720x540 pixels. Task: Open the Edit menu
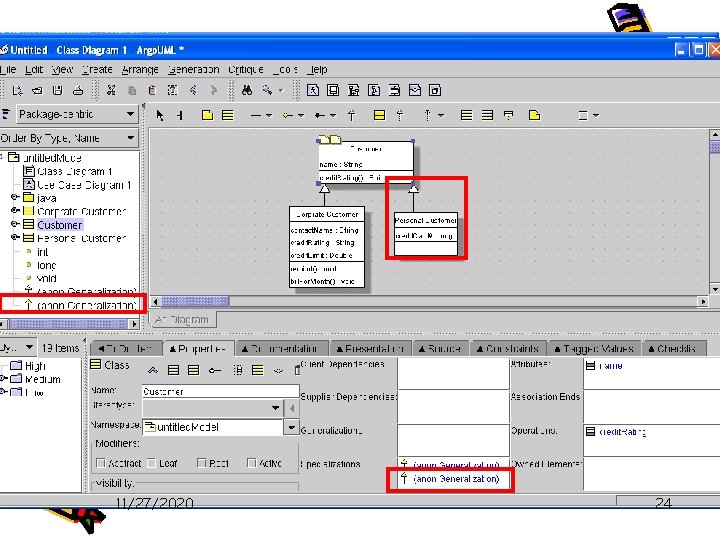(x=34, y=69)
